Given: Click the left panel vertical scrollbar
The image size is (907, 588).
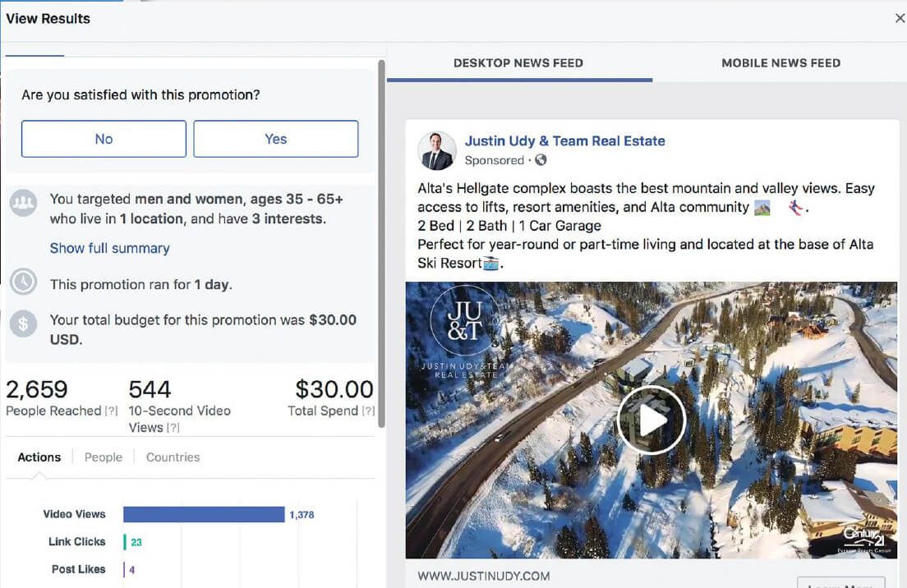Looking at the screenshot, I should coord(381,243).
